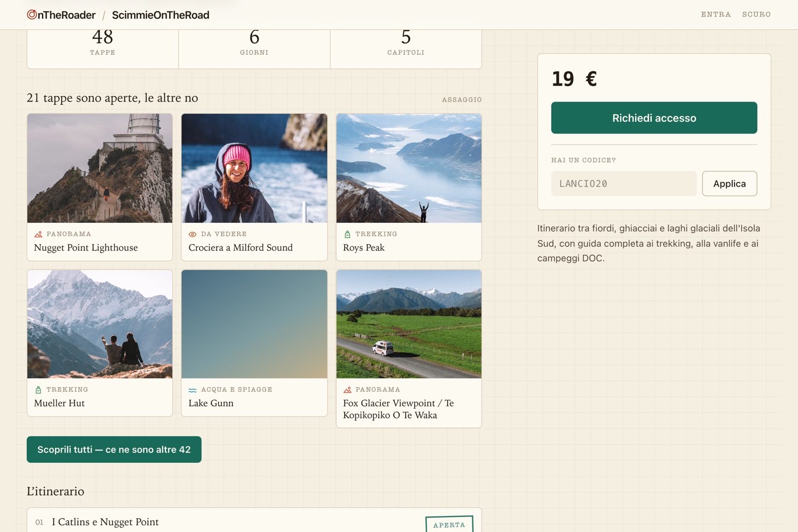Viewport: 798px width, 532px height.
Task: Click Applica to apply the code
Action: click(x=729, y=184)
